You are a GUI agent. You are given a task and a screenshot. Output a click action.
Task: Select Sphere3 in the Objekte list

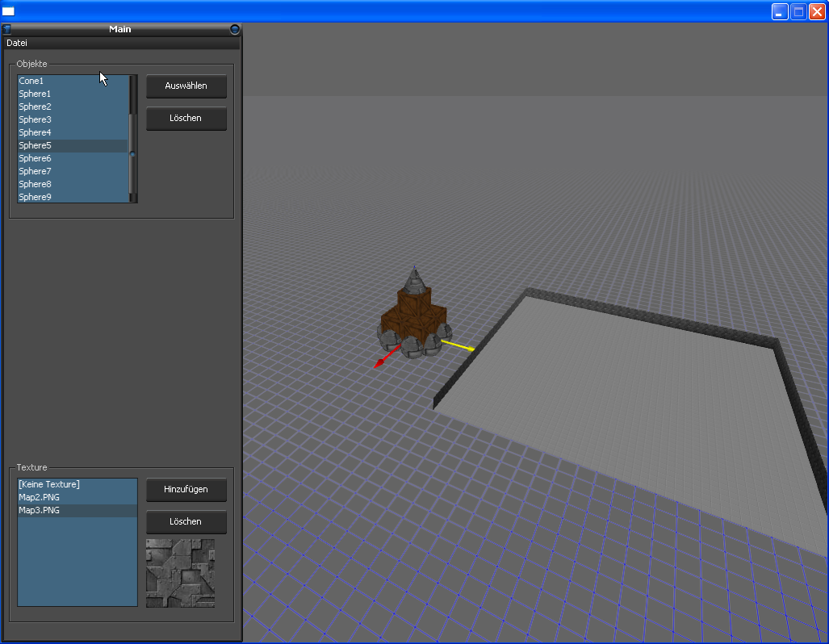point(73,119)
